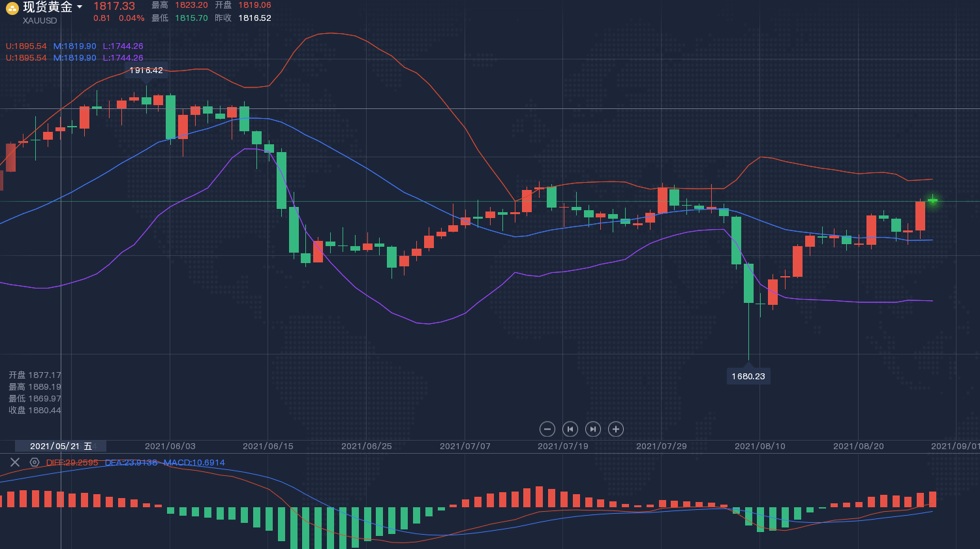Open the 现货黄金 instrument dropdown arrow
Image resolution: width=980 pixels, height=549 pixels.
tap(80, 7)
